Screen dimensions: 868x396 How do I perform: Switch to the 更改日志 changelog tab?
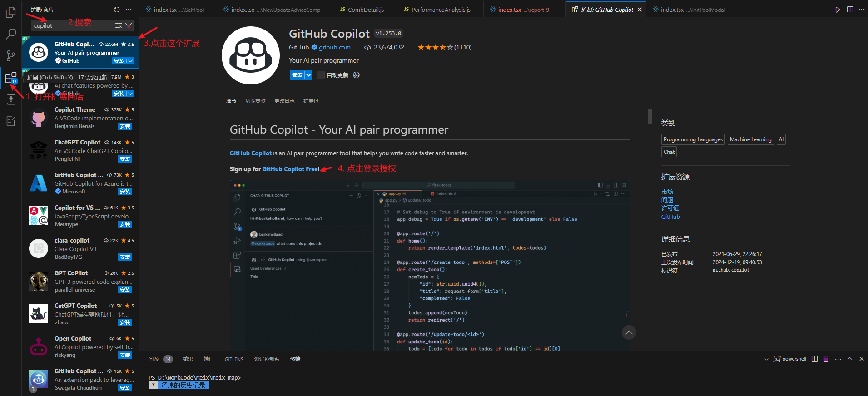[x=284, y=101]
